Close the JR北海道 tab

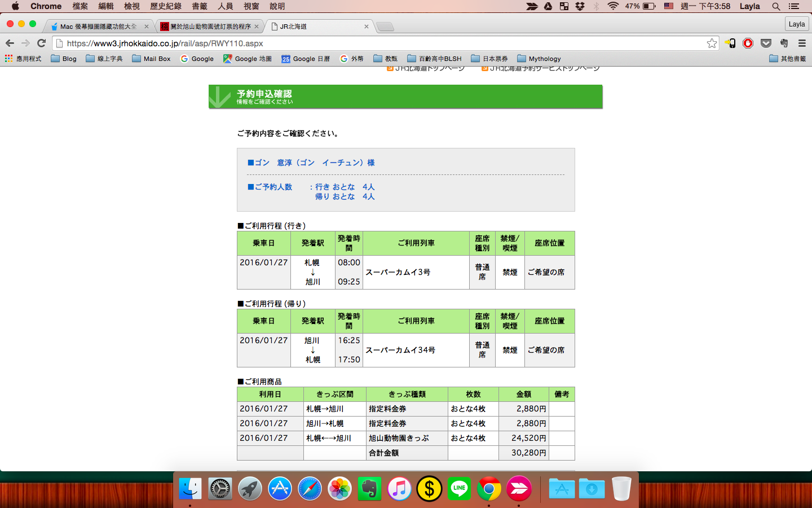367,27
